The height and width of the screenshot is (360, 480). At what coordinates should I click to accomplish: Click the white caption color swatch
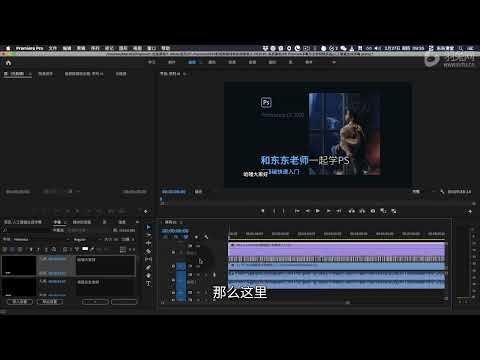85,249
